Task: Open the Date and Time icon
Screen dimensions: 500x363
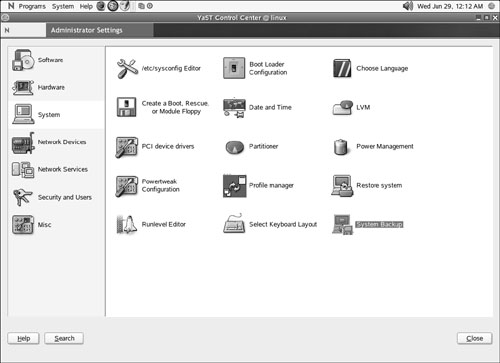Action: click(x=234, y=108)
